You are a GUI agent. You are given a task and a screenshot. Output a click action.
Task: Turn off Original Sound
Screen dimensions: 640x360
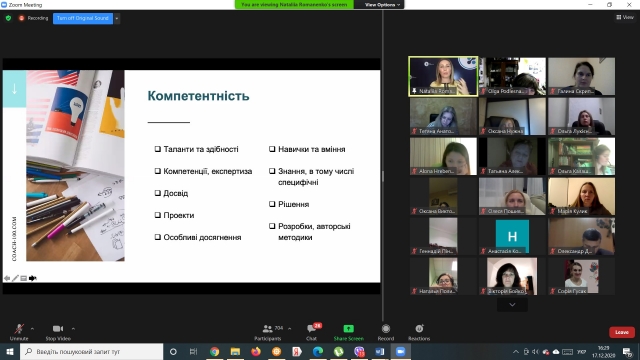click(83, 18)
